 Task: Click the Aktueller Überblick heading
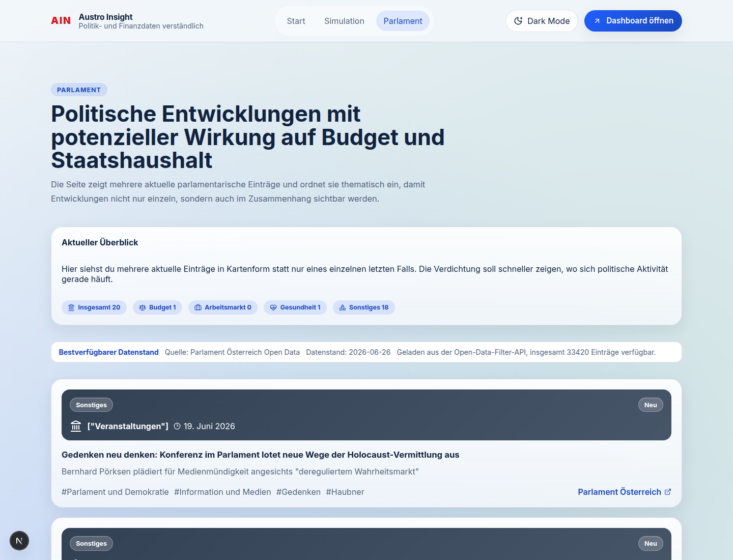(x=100, y=242)
